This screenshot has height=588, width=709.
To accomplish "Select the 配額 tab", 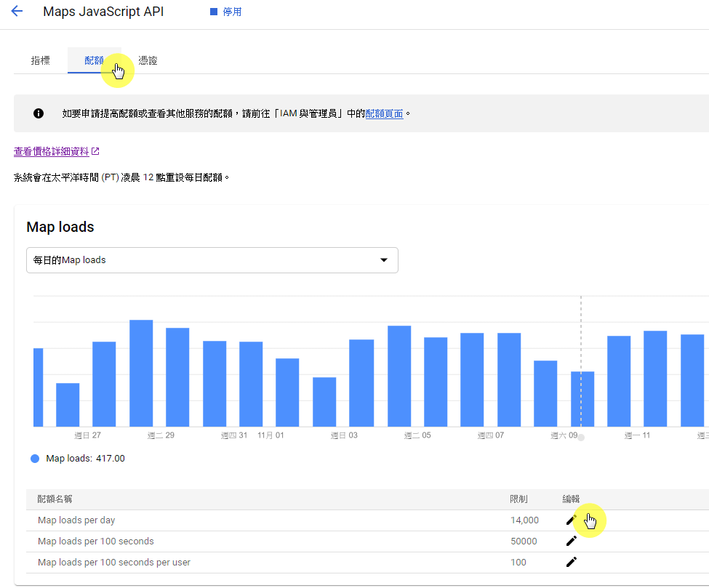I will 94,60.
